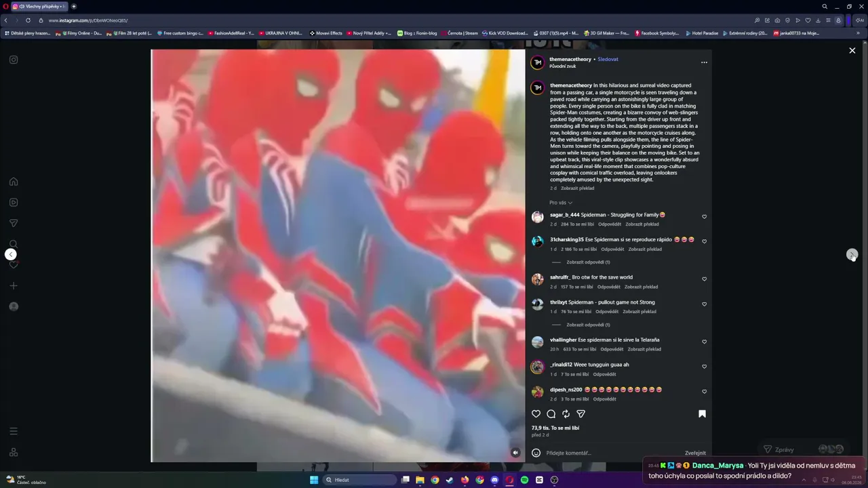This screenshot has height=488, width=868.
Task: Open the Hotel Paradise bookmark
Action: coord(702,33)
